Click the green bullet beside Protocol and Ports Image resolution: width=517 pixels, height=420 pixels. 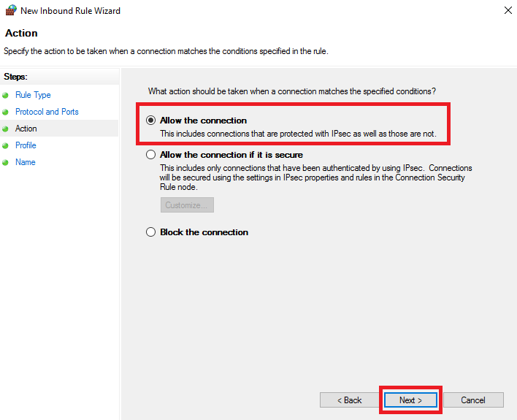5,112
